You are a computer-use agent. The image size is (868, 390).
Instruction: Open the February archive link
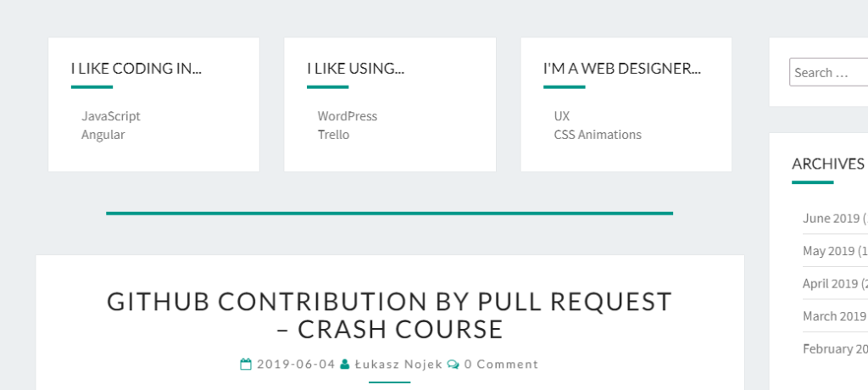(835, 348)
